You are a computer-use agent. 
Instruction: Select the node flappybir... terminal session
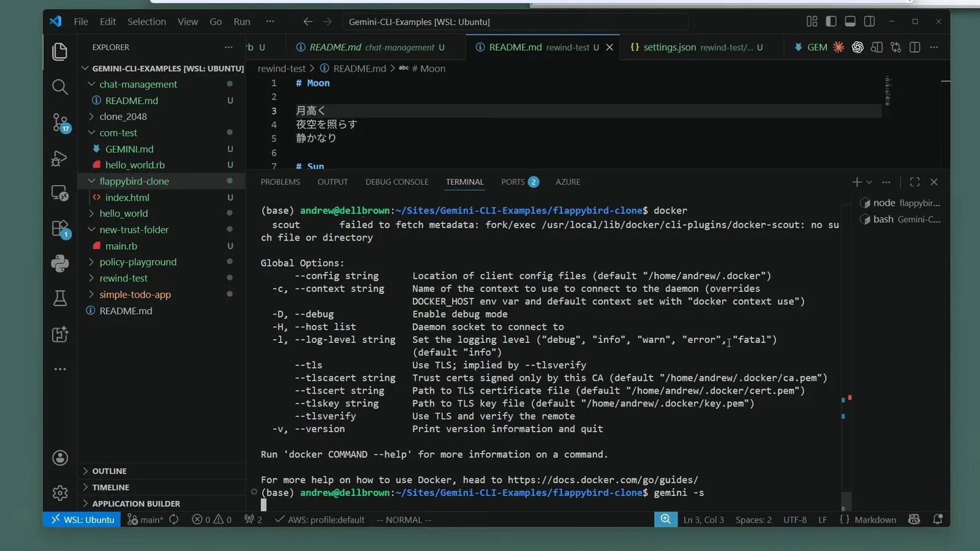[x=900, y=203]
